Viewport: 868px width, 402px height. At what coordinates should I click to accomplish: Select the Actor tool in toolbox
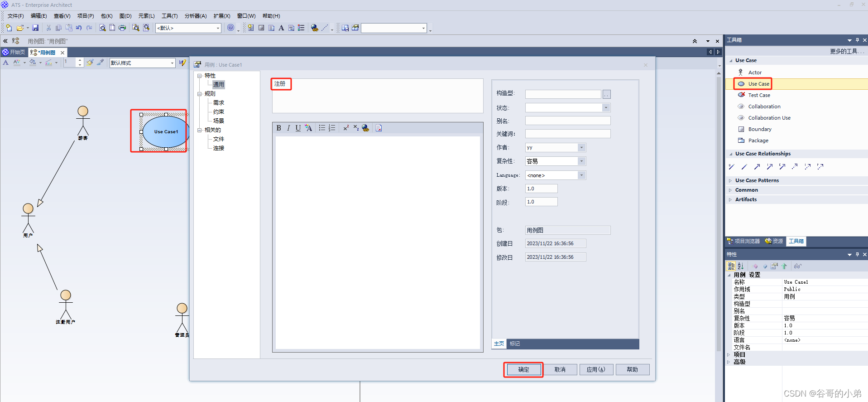tap(754, 73)
